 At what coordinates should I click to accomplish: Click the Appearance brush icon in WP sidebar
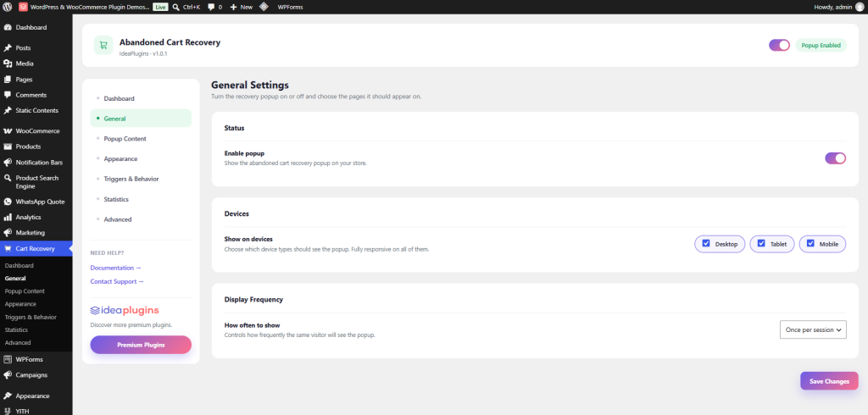[x=8, y=396]
